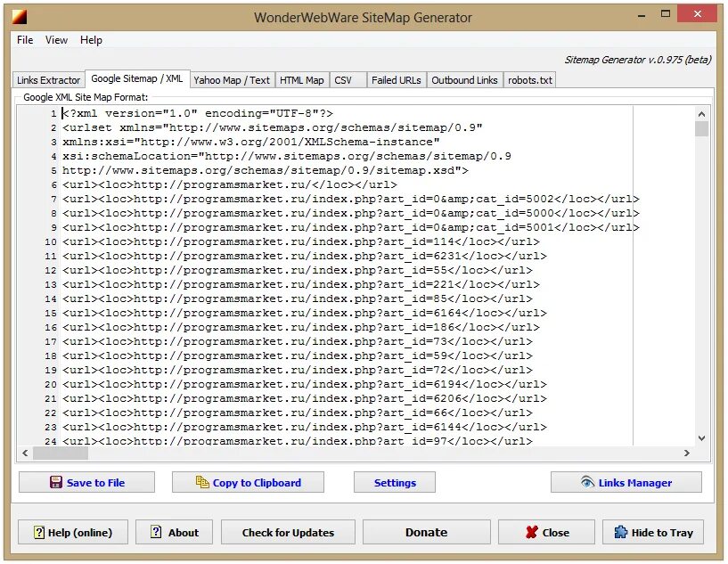Click right arrow of horizontal scrollbar
Image resolution: width=728 pixels, height=564 pixels.
[687, 453]
